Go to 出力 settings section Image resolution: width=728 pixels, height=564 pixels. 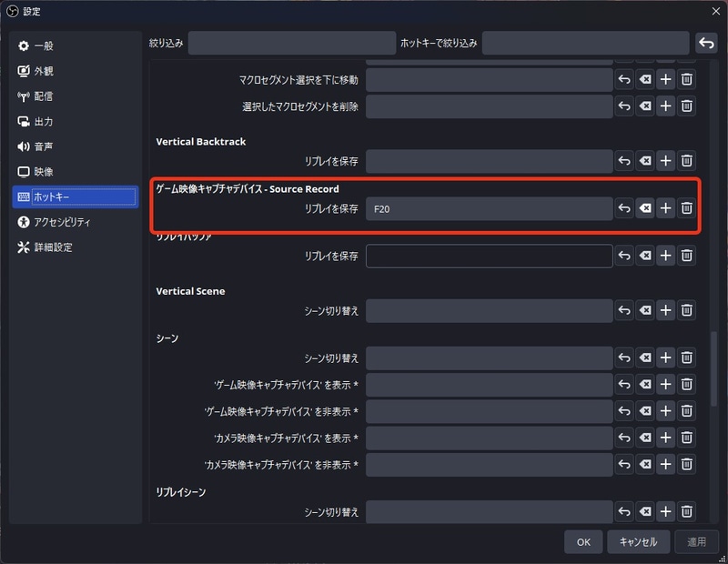pos(44,121)
